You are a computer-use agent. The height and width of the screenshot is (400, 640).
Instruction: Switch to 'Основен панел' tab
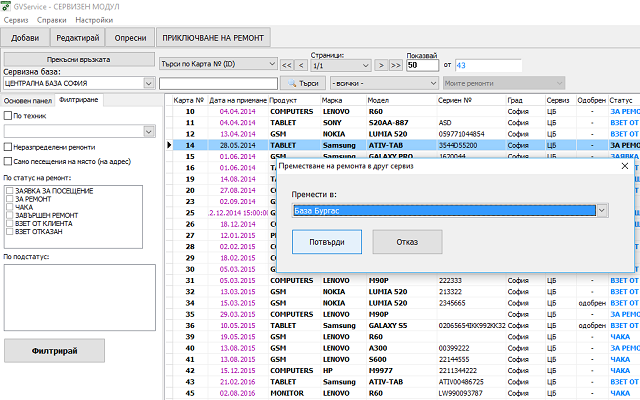tap(28, 100)
